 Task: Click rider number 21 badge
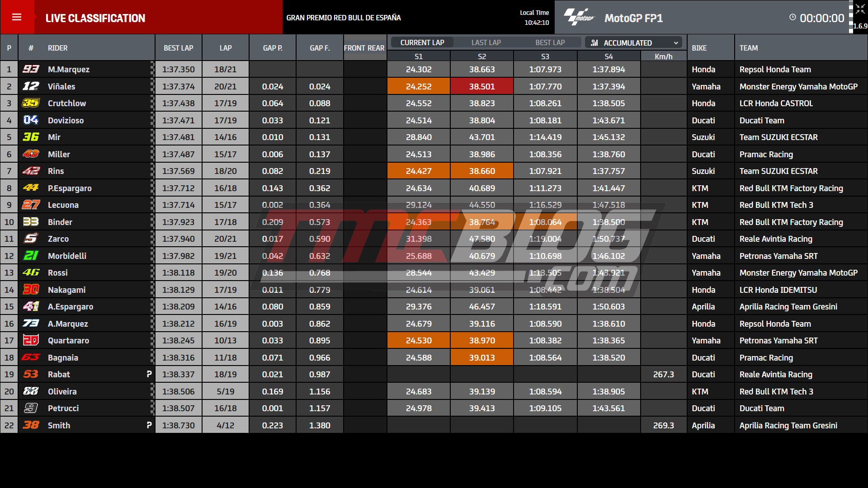[x=31, y=256]
